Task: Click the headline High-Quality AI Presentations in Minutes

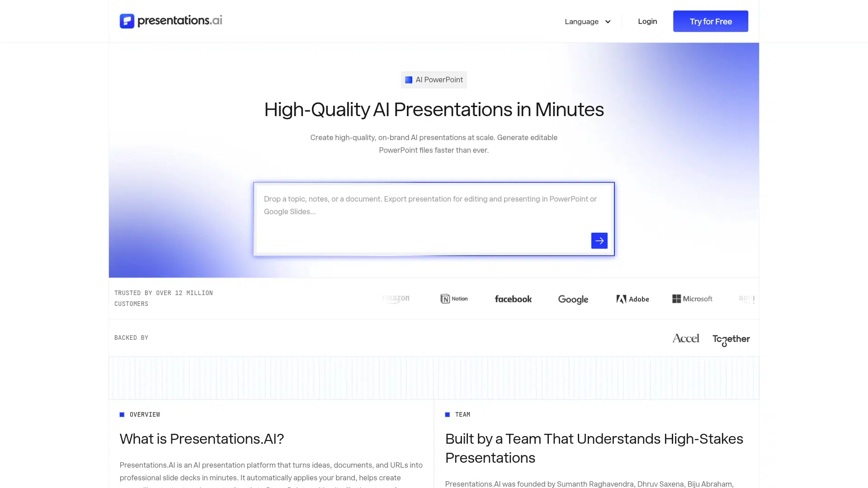Action: [434, 110]
